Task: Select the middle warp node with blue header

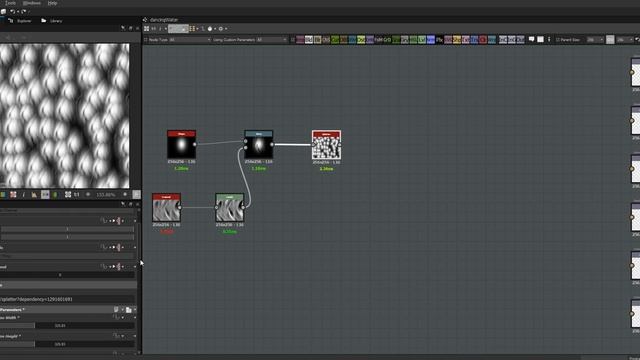Action: [259, 144]
